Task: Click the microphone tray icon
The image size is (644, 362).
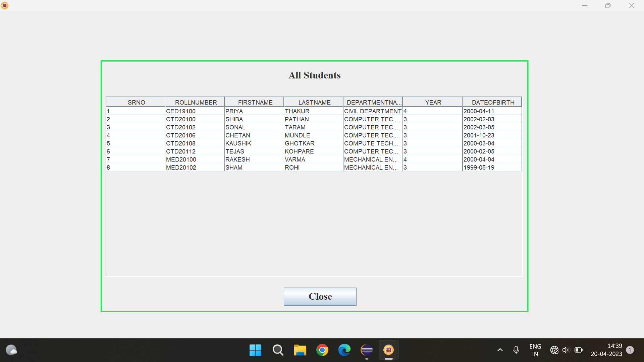Action: click(516, 350)
